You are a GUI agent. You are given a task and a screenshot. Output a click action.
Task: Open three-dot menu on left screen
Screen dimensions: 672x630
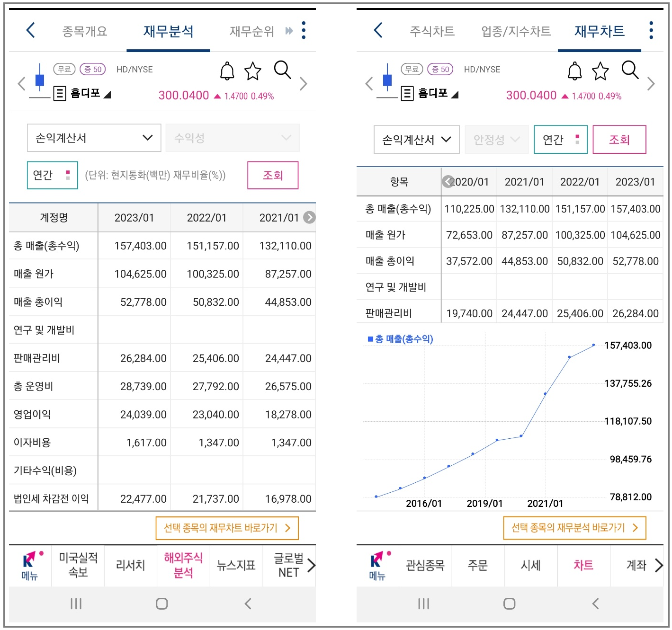coord(304,30)
